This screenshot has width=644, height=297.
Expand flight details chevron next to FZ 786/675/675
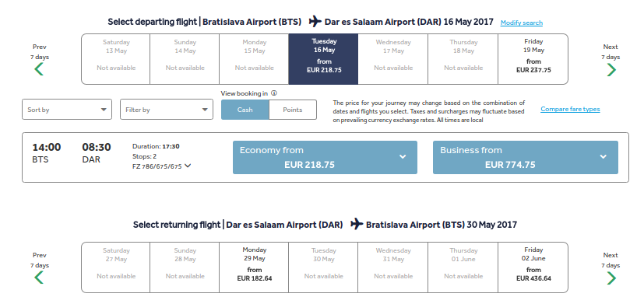click(188, 166)
